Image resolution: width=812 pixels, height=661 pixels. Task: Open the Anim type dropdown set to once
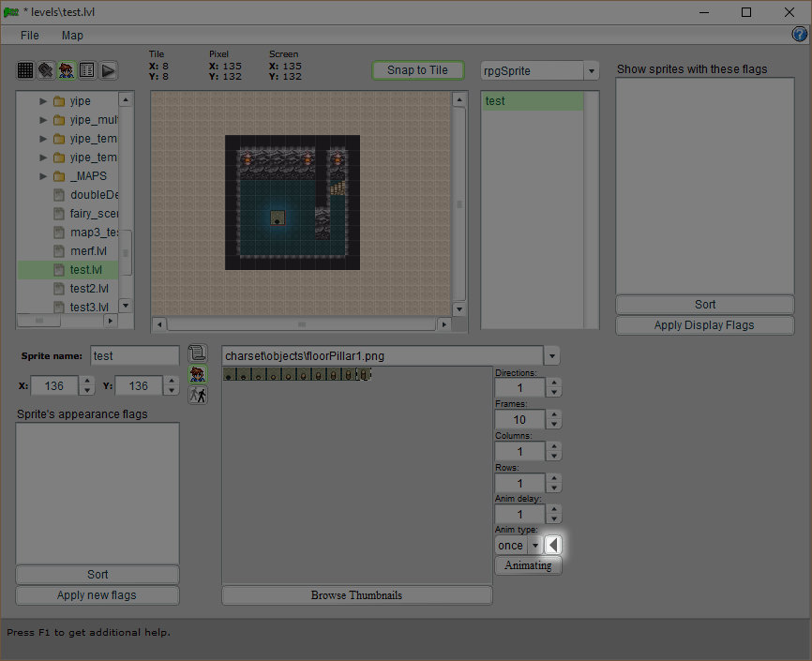(x=534, y=546)
